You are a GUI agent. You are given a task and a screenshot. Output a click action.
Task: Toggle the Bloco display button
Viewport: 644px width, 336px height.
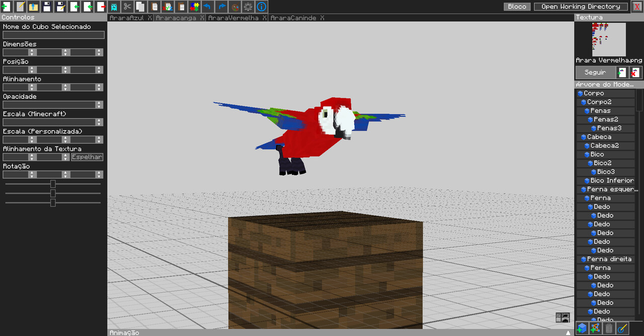517,7
